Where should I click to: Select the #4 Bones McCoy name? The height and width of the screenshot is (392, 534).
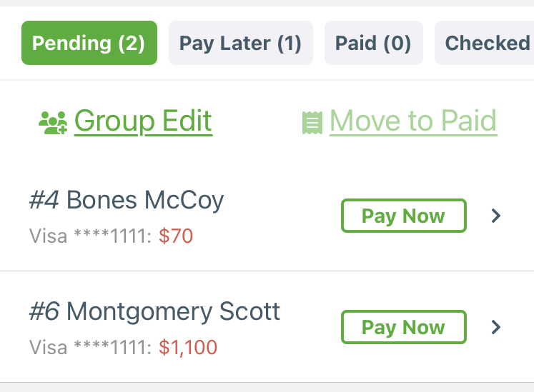[x=127, y=200]
